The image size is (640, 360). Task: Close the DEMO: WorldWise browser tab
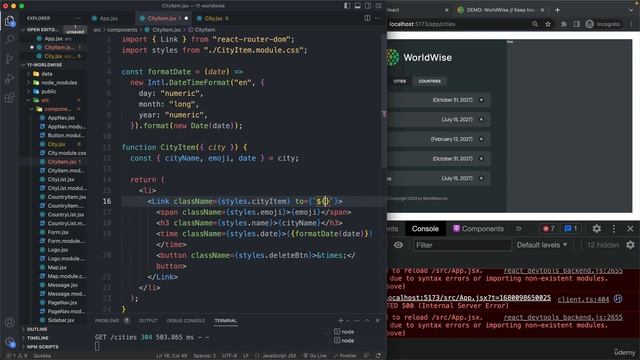(x=542, y=10)
